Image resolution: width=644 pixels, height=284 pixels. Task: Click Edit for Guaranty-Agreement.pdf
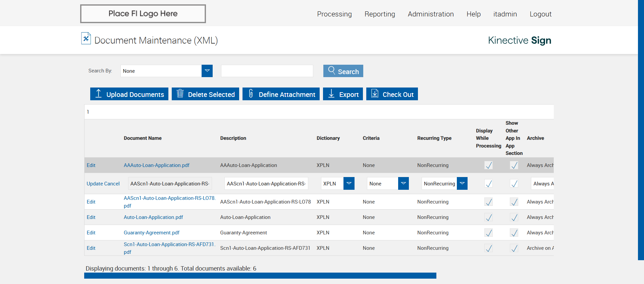pos(91,233)
